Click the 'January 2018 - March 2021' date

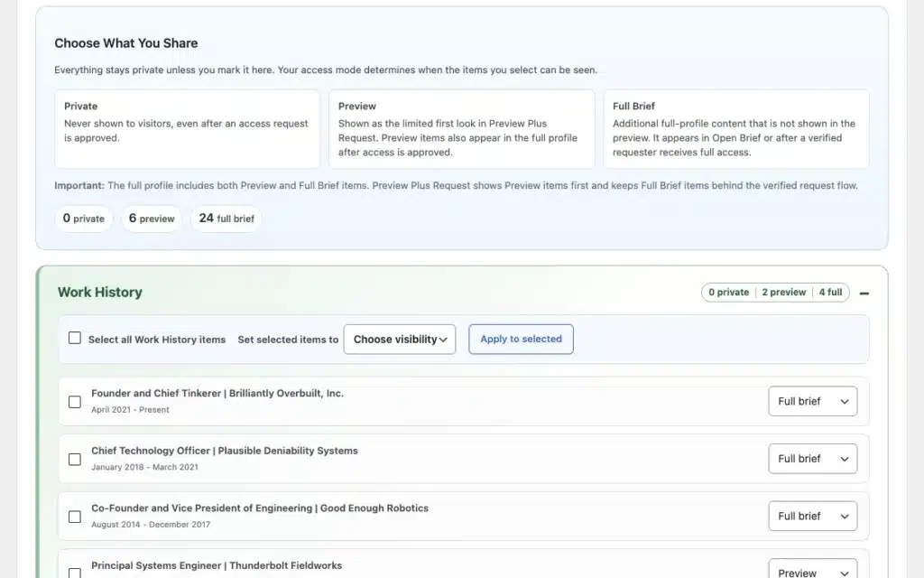coord(145,467)
